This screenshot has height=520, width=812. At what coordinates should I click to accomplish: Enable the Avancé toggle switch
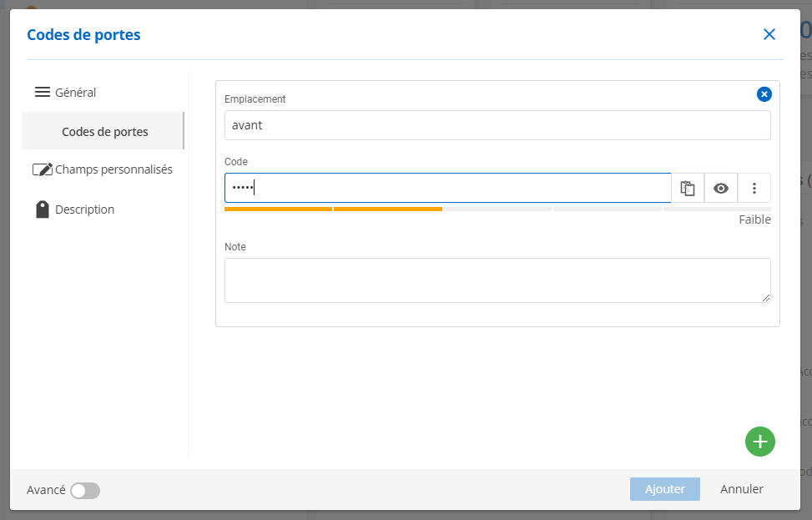tap(85, 491)
